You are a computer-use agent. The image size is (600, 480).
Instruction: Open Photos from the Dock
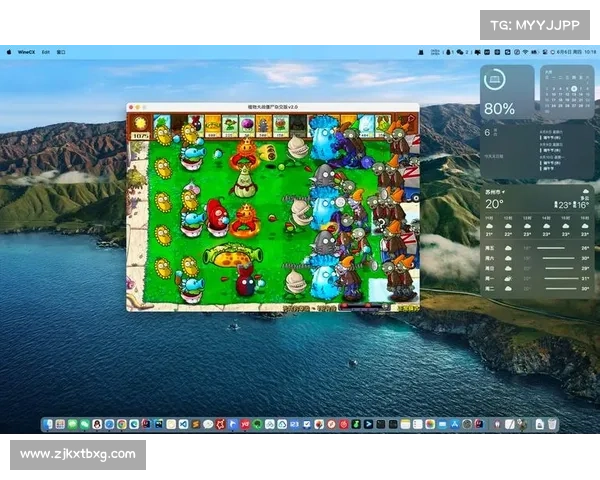pos(430,424)
